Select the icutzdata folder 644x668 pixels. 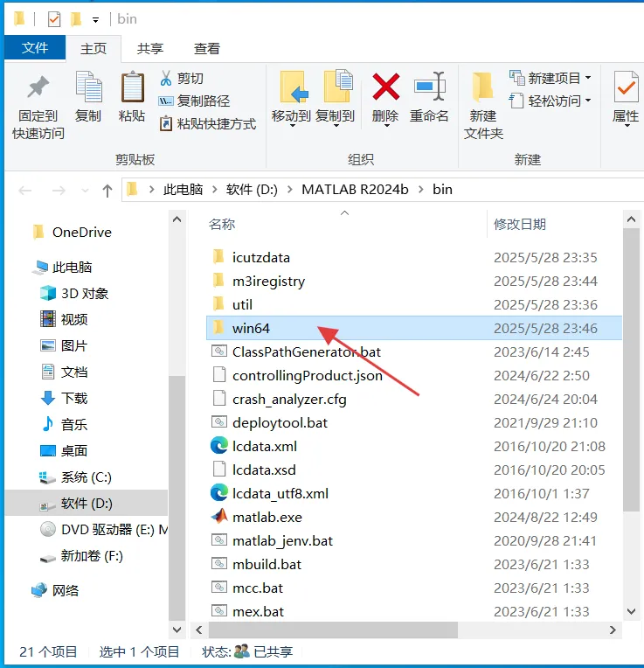click(x=413, y=257)
